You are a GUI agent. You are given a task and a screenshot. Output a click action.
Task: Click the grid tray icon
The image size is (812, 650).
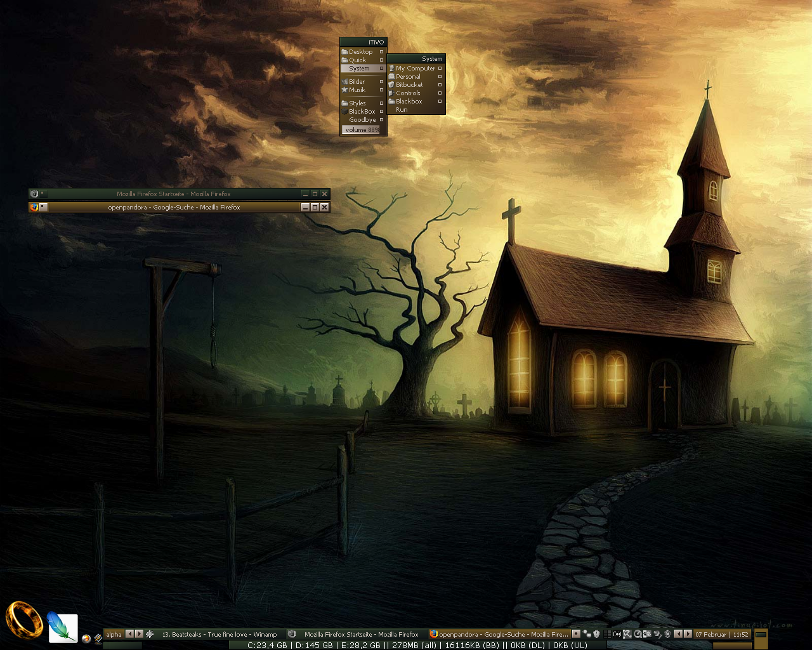click(x=608, y=634)
